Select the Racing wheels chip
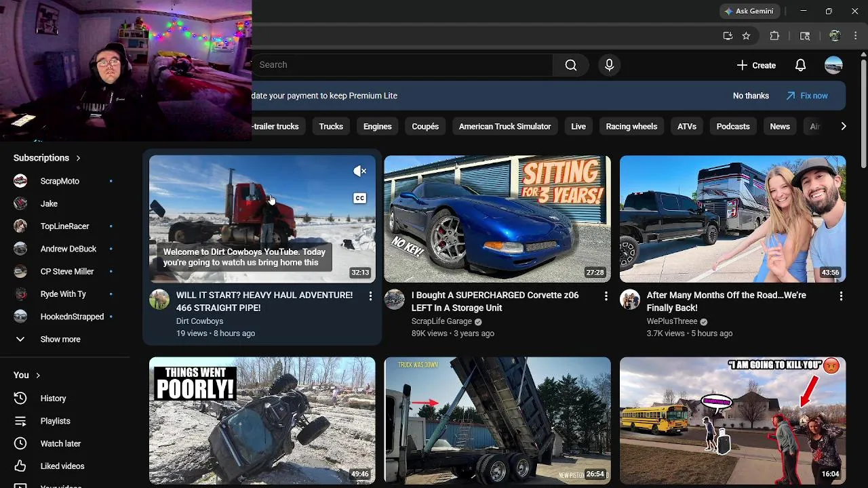868x488 pixels. tap(631, 126)
